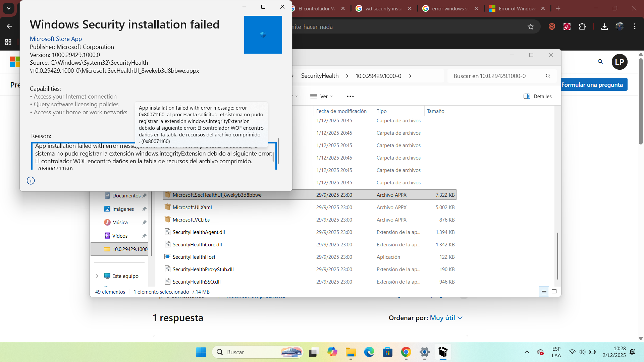
Task: Switch to the 'error windows' tab
Action: tap(450, 9)
